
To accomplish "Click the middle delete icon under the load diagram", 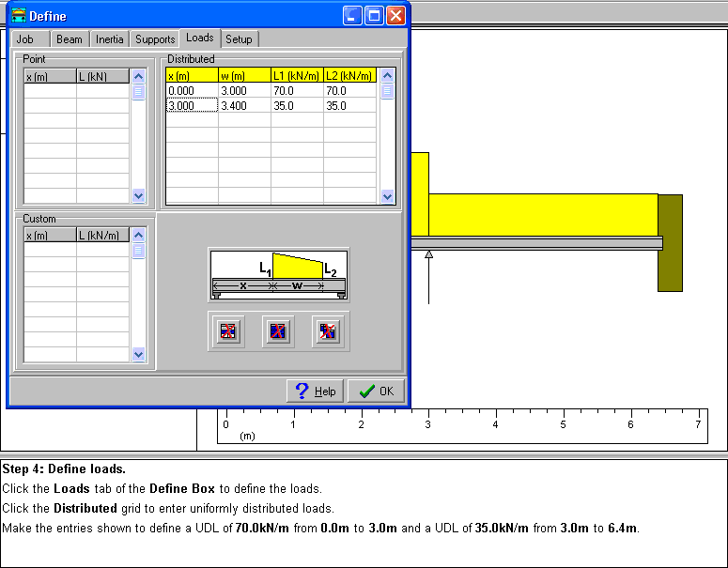I will 277,330.
